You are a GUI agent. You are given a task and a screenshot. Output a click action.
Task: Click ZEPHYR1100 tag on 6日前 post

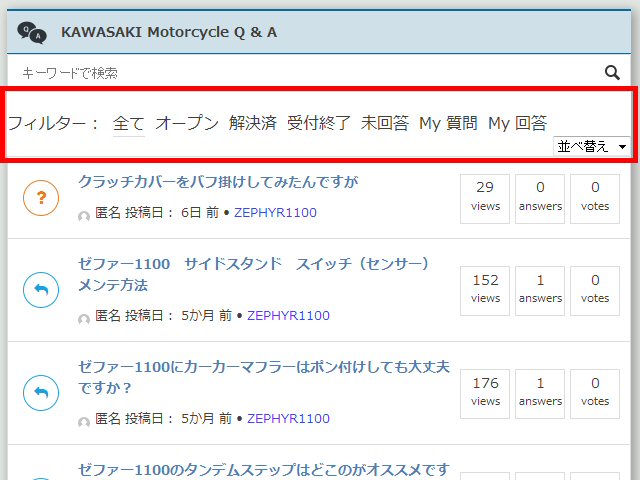click(x=275, y=213)
